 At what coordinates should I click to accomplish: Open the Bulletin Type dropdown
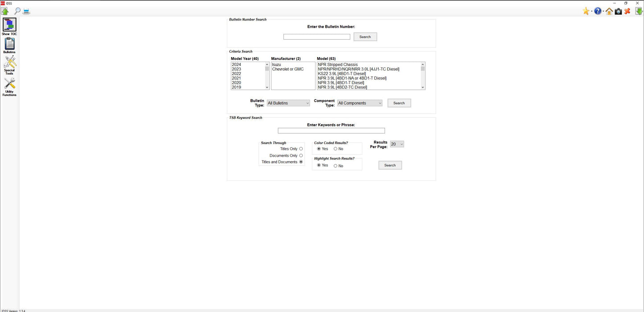[288, 103]
